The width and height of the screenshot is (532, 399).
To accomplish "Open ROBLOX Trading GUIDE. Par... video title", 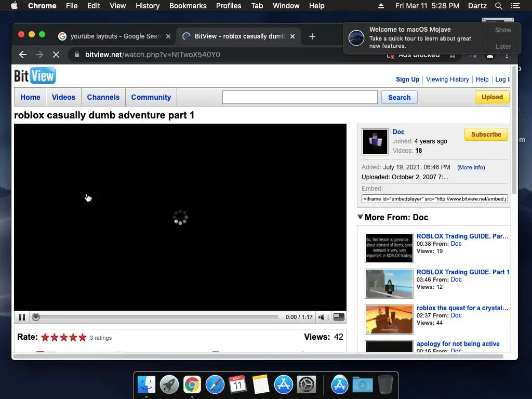I will 462,236.
